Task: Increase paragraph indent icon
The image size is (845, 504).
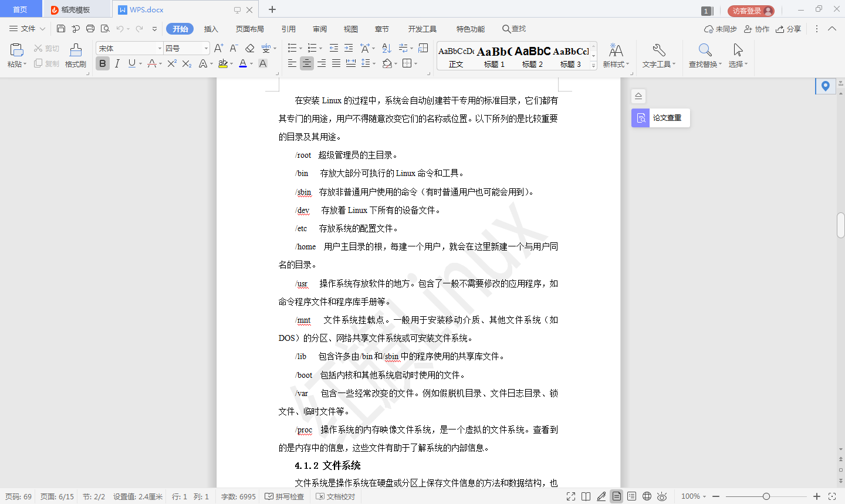Action: click(349, 48)
